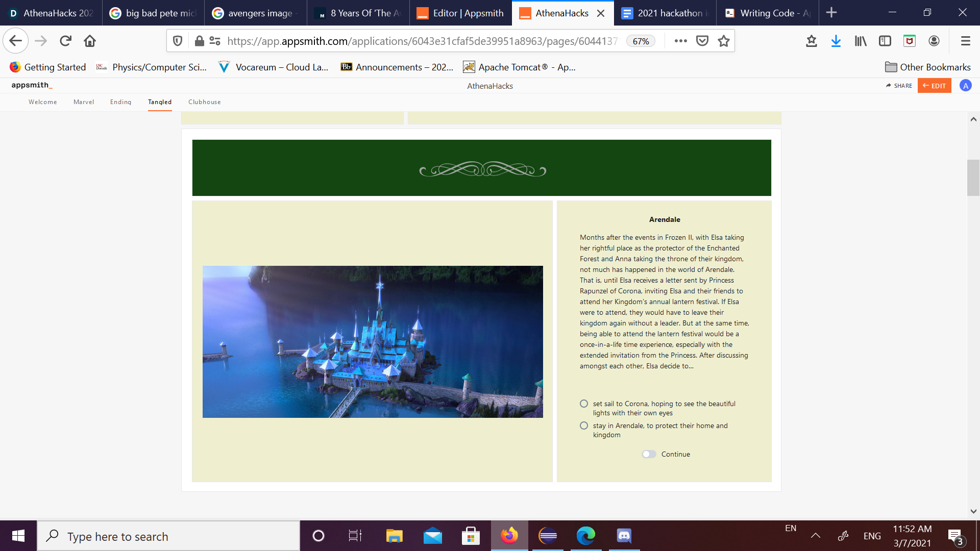Switch to the Marvel page tab
This screenshot has width=980, height=551.
[84, 102]
